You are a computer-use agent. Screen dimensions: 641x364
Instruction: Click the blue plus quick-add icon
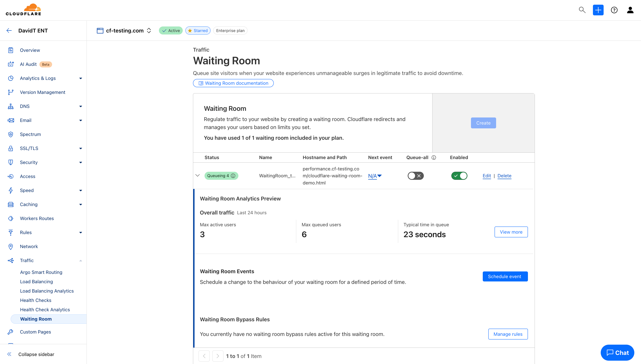point(598,10)
